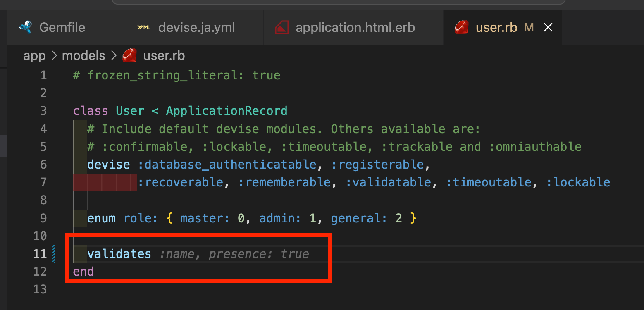Viewport: 644px width, 310px height.
Task: Close the user.rb editor tab
Action: pos(548,28)
